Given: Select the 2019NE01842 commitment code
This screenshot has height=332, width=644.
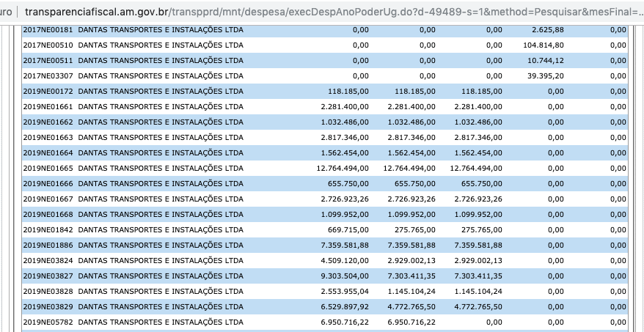Looking at the screenshot, I should (48, 230).
